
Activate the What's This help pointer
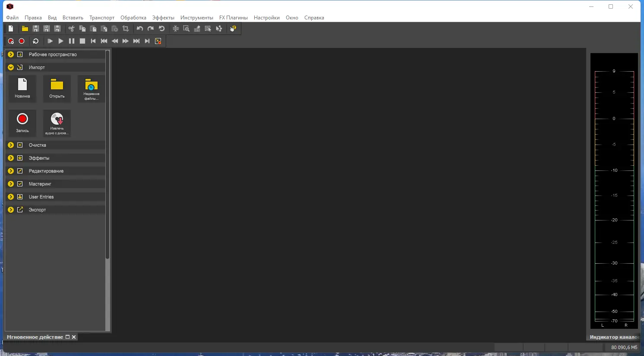tap(233, 28)
